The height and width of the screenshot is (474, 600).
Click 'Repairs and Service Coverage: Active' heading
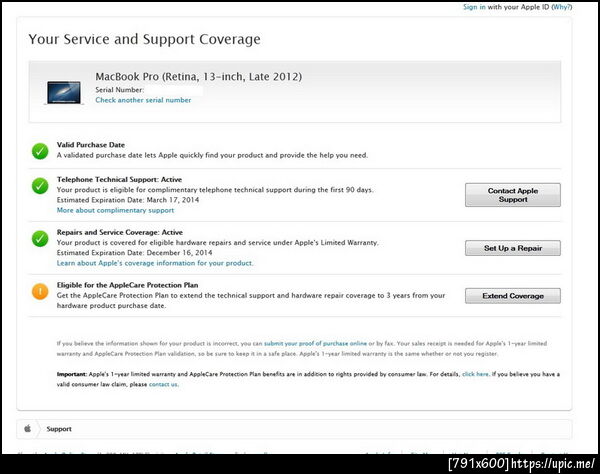tap(120, 232)
